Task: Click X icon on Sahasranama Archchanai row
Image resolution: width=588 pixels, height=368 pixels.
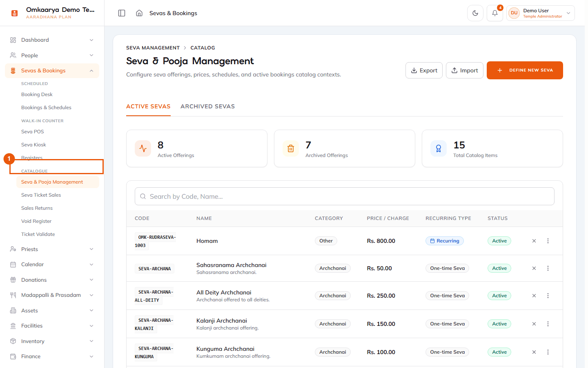Action: tap(534, 268)
